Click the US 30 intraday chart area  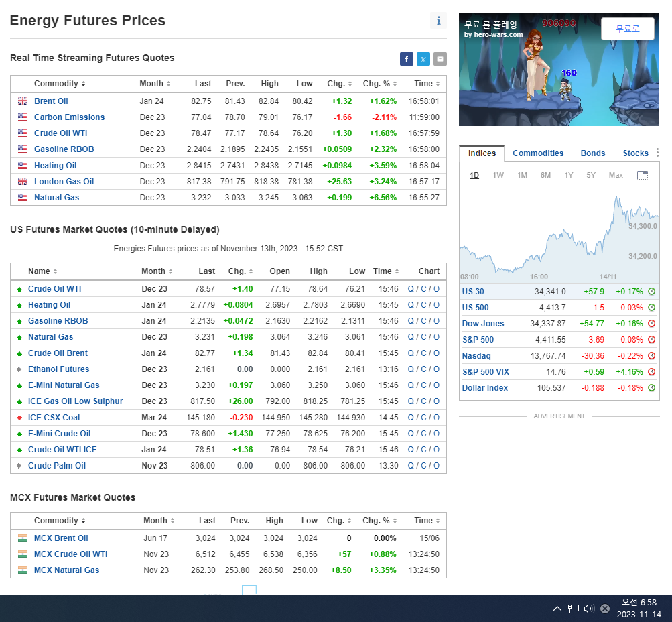pos(559,235)
